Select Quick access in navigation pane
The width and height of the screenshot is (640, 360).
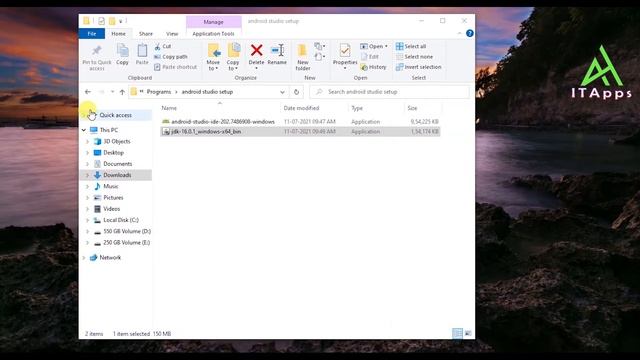click(x=116, y=115)
